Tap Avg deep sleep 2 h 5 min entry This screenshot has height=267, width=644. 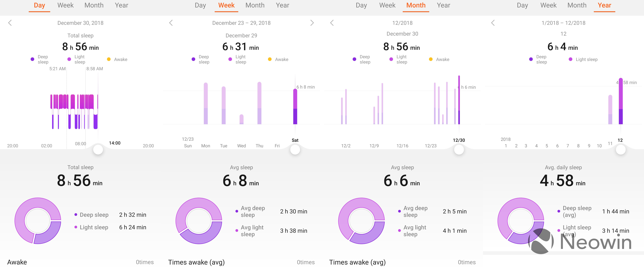coord(432,212)
